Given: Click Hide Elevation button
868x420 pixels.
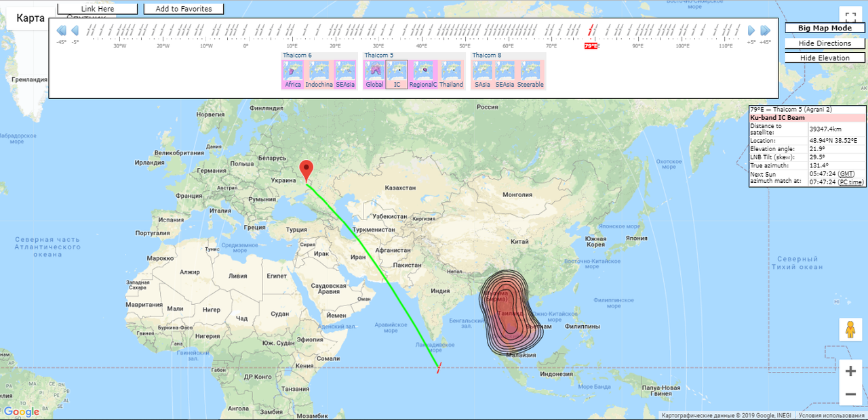Looking at the screenshot, I should (x=825, y=58).
